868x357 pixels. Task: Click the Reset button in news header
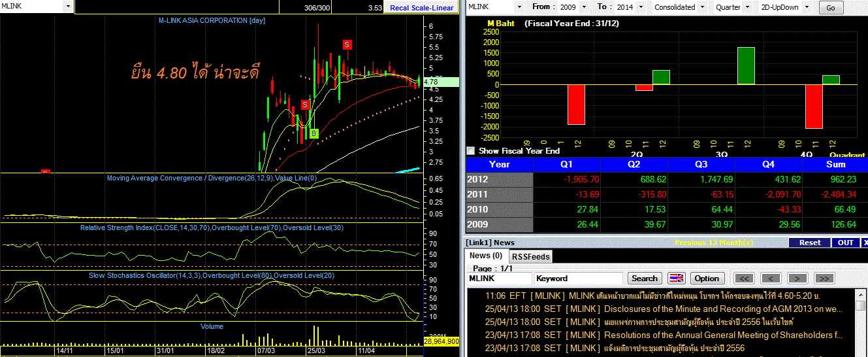[x=810, y=243]
